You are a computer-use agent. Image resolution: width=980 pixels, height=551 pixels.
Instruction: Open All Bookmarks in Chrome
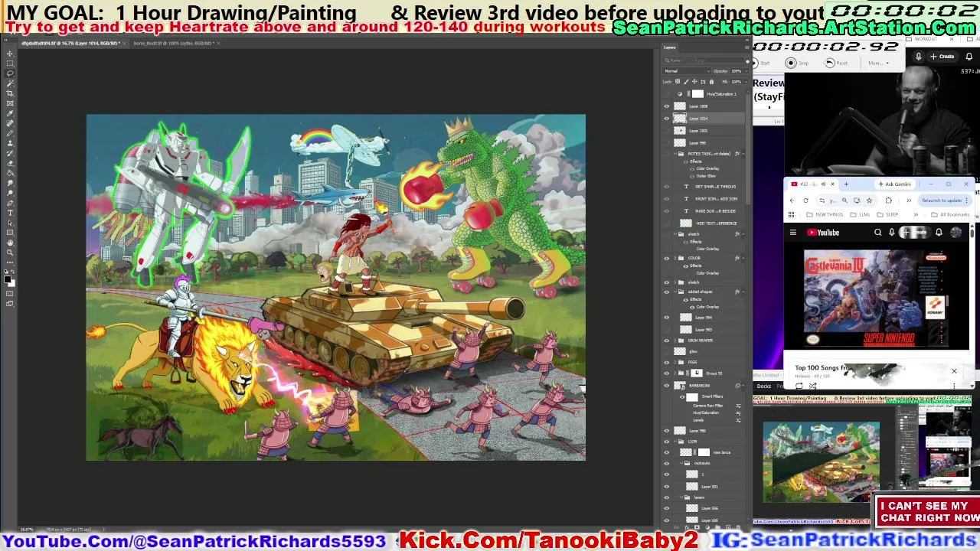(950, 214)
